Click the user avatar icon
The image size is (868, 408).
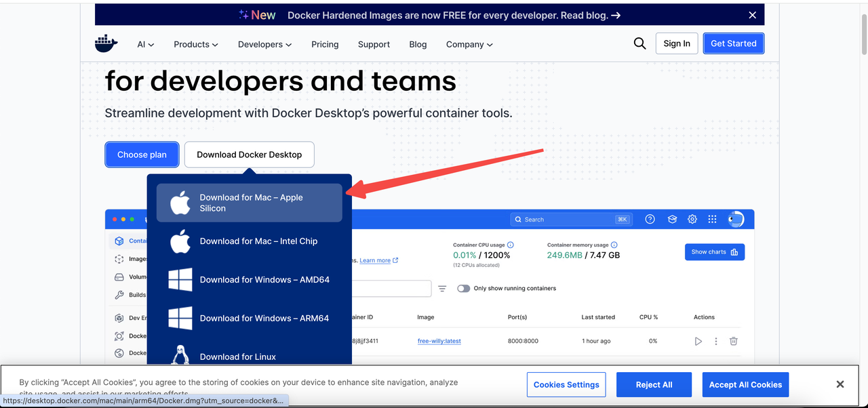(x=736, y=219)
